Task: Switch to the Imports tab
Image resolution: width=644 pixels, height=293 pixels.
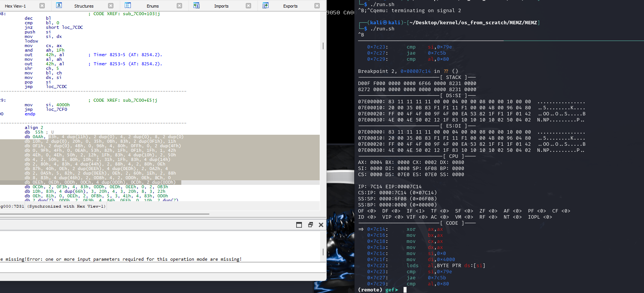Action: [221, 6]
